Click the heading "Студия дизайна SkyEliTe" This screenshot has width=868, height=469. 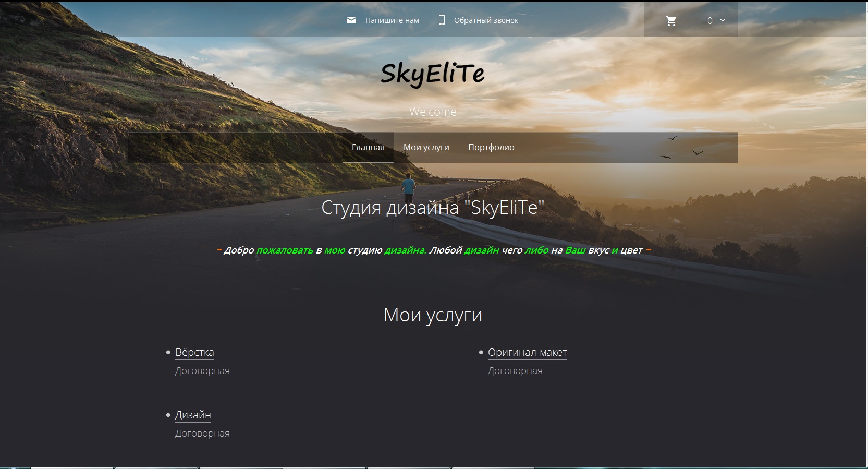pos(433,208)
